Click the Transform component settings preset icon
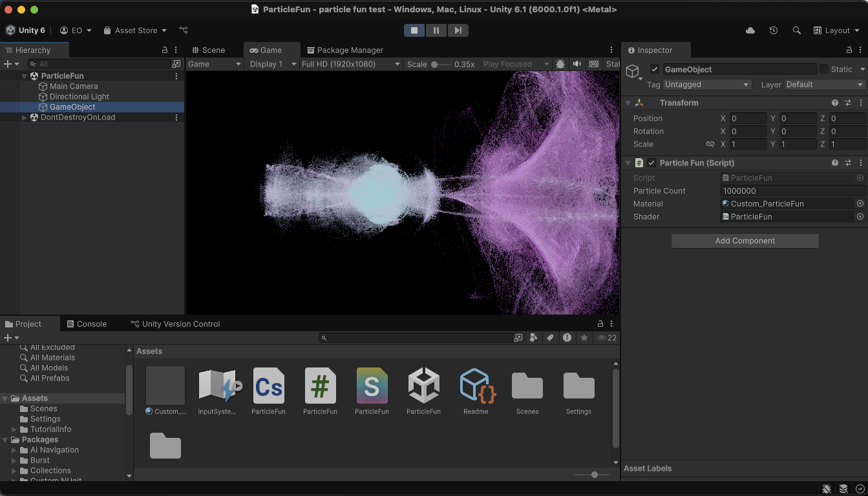The width and height of the screenshot is (868, 496). tap(848, 103)
